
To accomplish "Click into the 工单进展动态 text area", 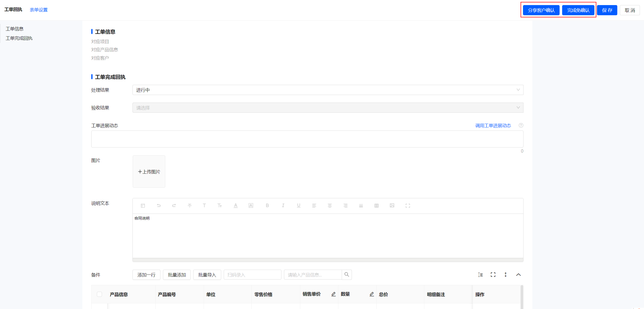I will [x=307, y=139].
